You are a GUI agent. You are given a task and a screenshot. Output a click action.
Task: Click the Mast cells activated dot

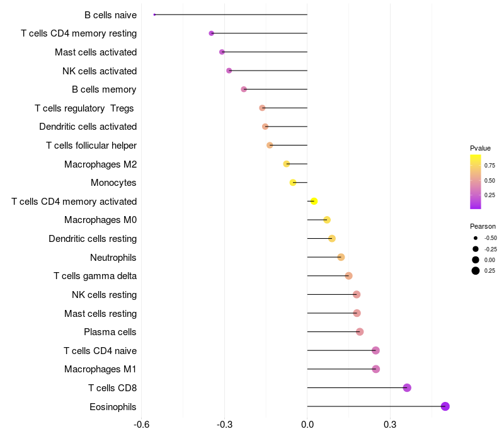pyautogui.click(x=222, y=52)
